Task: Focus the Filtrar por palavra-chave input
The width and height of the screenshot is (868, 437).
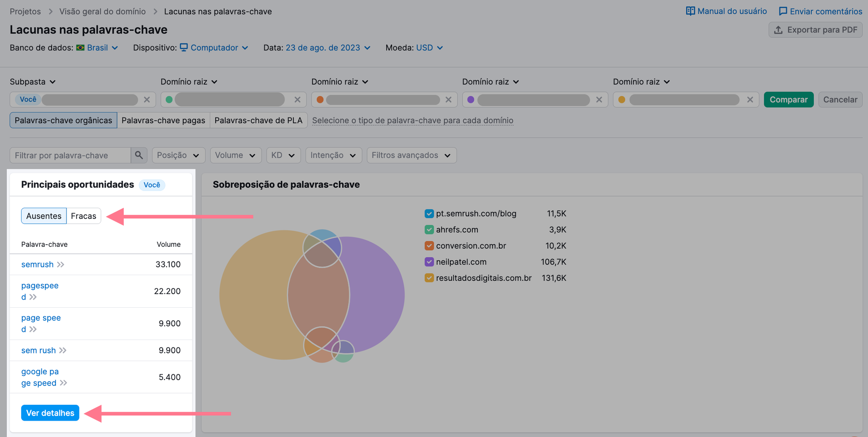Action: [70, 155]
